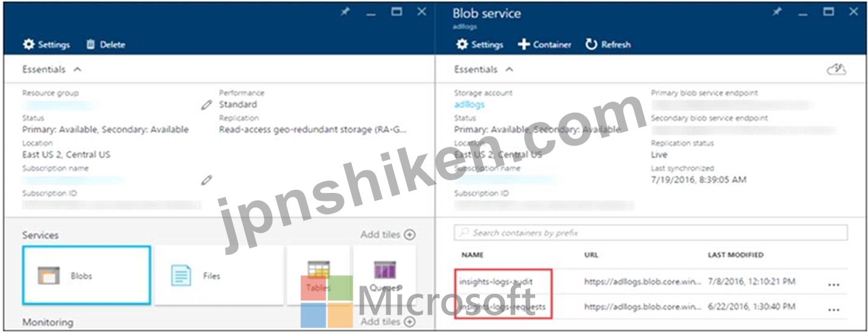
Task: Click the 7/8/2016, 12:10:21 PM modified date
Action: coord(752,281)
